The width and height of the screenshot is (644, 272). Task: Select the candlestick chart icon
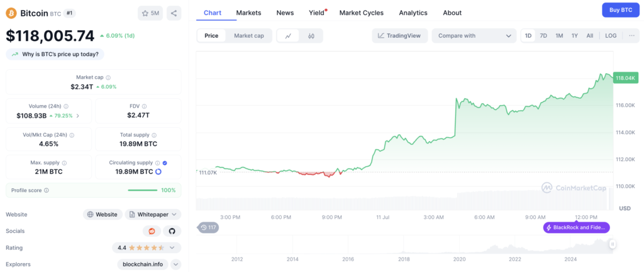pos(311,36)
